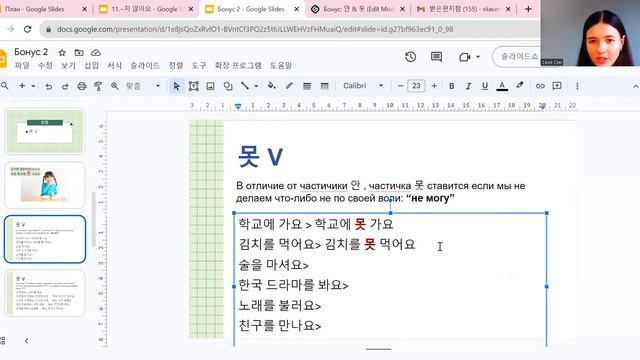Open the Calibri font dropdown
The height and width of the screenshot is (360, 640).
point(363,86)
